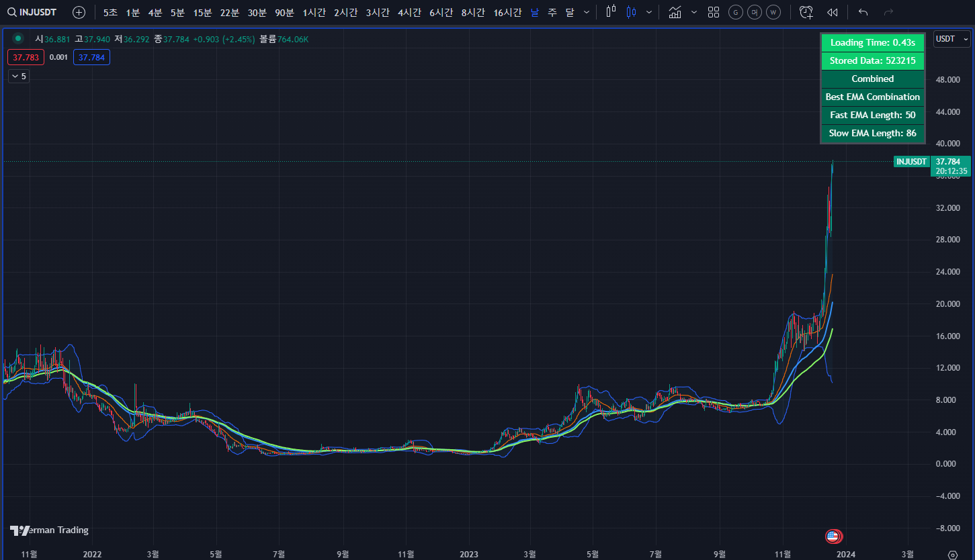Screen dimensions: 975x560
Task: Click the US flag event marker
Action: [x=833, y=536]
